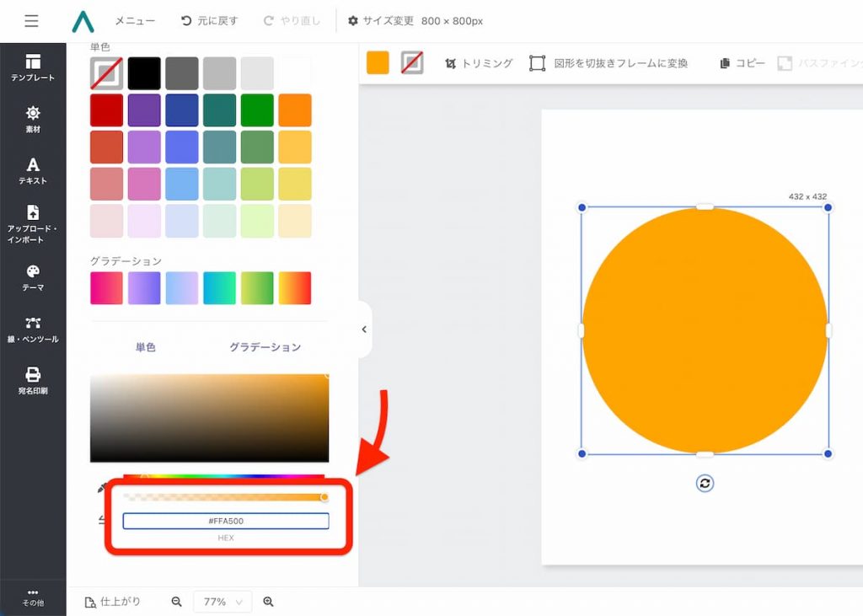Image resolution: width=863 pixels, height=616 pixels.
Task: Select the テキスト text tool
Action: [33, 170]
